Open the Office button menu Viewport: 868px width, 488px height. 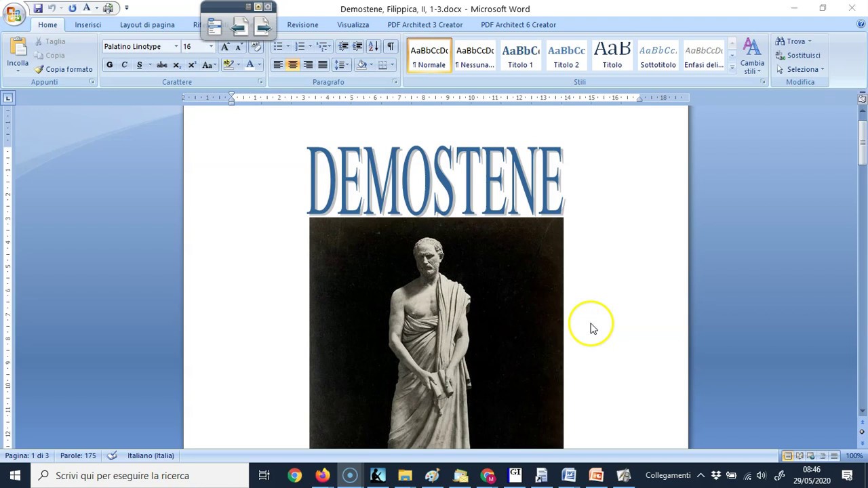(x=14, y=14)
